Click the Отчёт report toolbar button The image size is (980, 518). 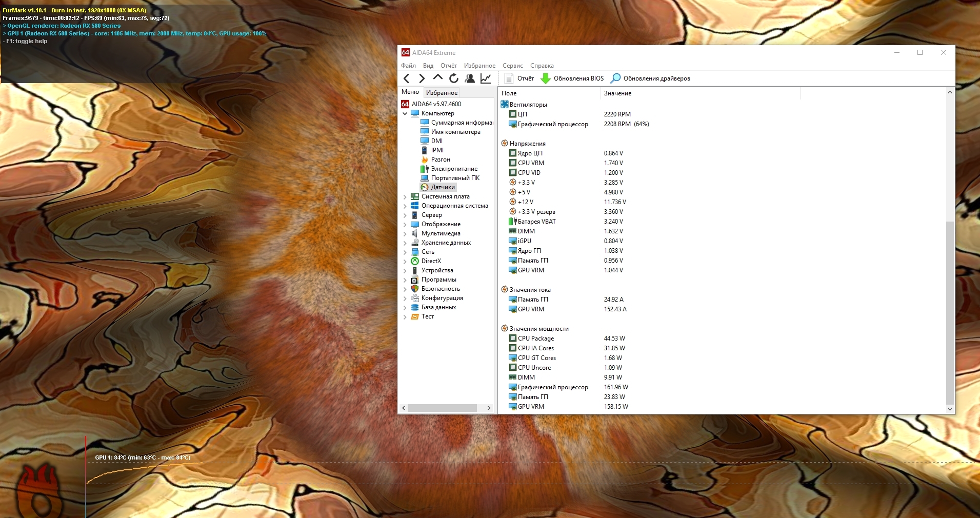point(519,78)
